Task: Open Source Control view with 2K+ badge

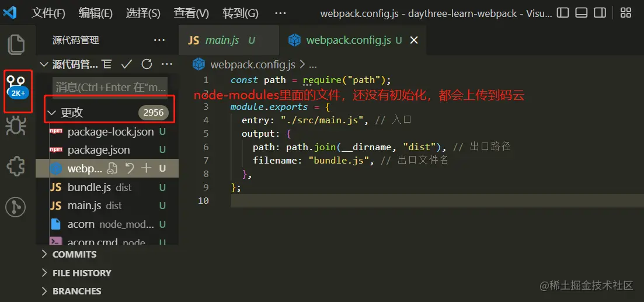Action: coord(17,88)
